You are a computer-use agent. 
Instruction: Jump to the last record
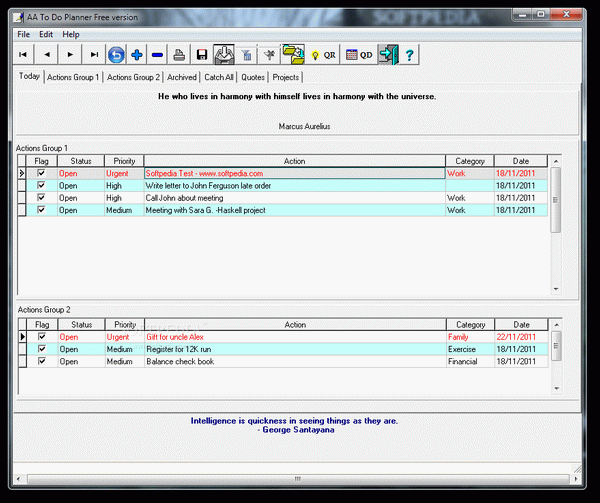[94, 55]
